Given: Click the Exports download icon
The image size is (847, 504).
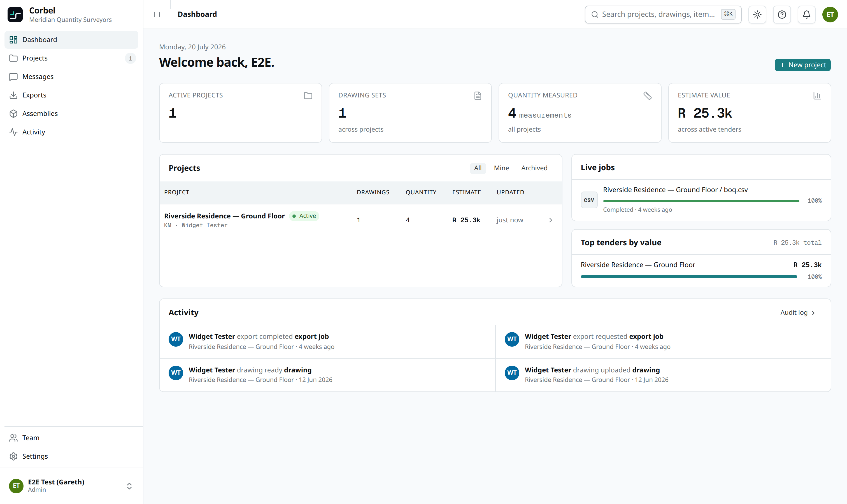Looking at the screenshot, I should click(x=13, y=95).
